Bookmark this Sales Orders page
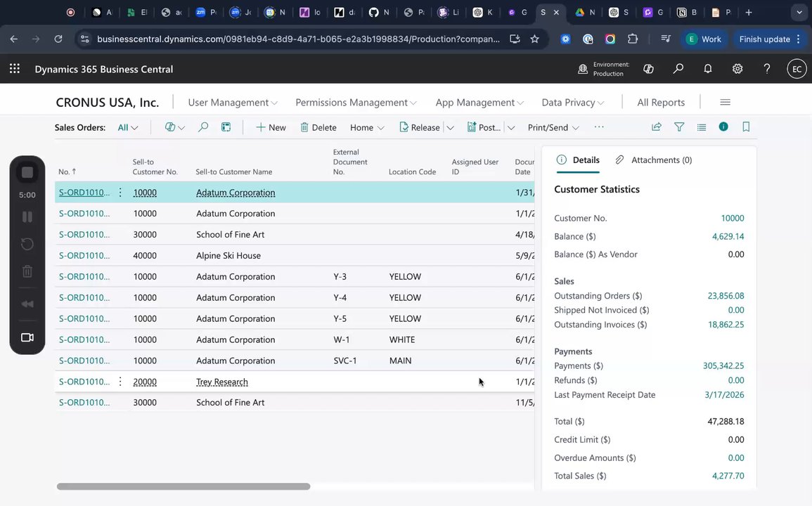The width and height of the screenshot is (812, 506). point(746,127)
